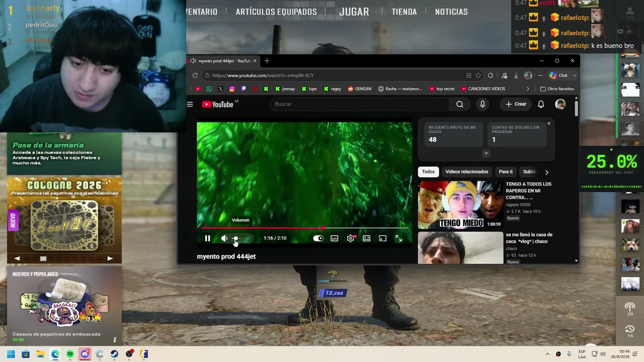The width and height of the screenshot is (644, 362).
Task: Open the top secret bookmark
Action: [442, 89]
